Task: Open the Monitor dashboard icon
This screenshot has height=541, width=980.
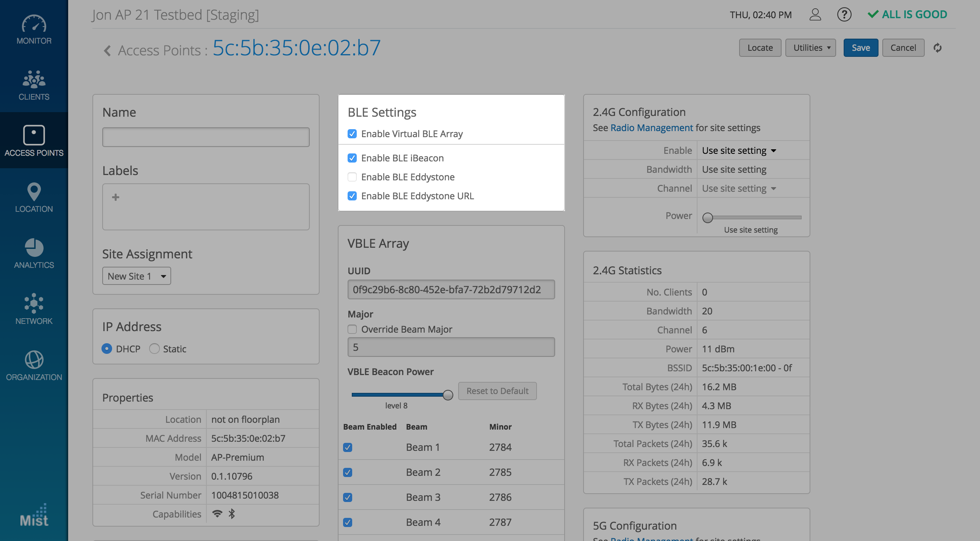Action: [34, 24]
